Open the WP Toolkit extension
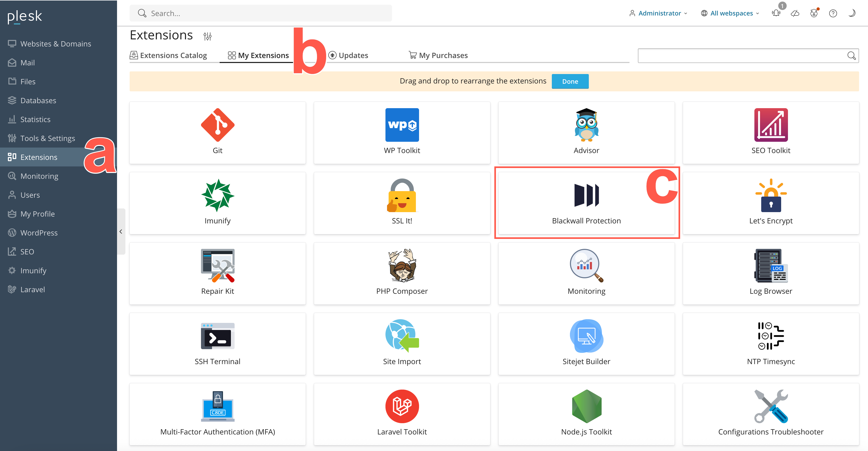The width and height of the screenshot is (868, 451). (x=402, y=125)
